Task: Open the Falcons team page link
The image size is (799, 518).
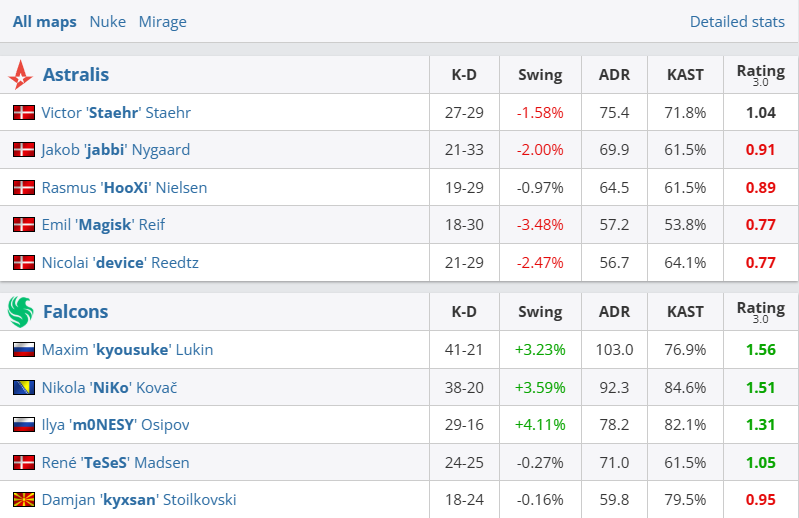Action: pos(75,312)
